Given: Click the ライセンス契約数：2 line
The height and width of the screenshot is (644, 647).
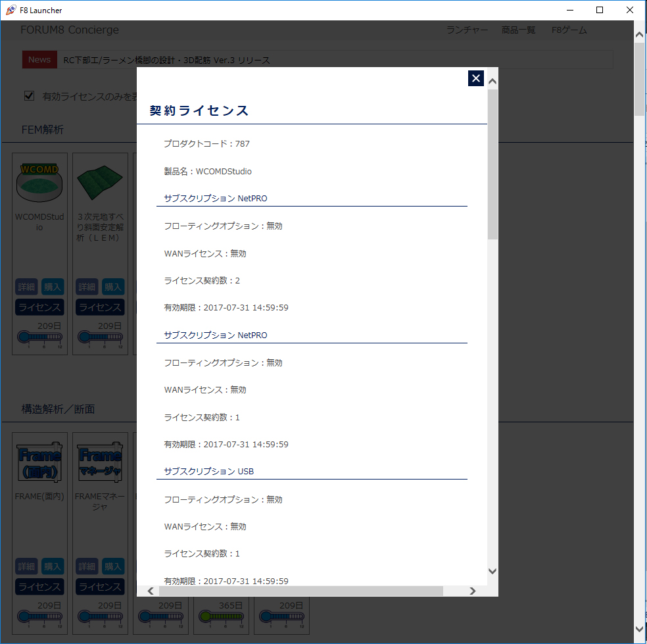Looking at the screenshot, I should (x=202, y=281).
